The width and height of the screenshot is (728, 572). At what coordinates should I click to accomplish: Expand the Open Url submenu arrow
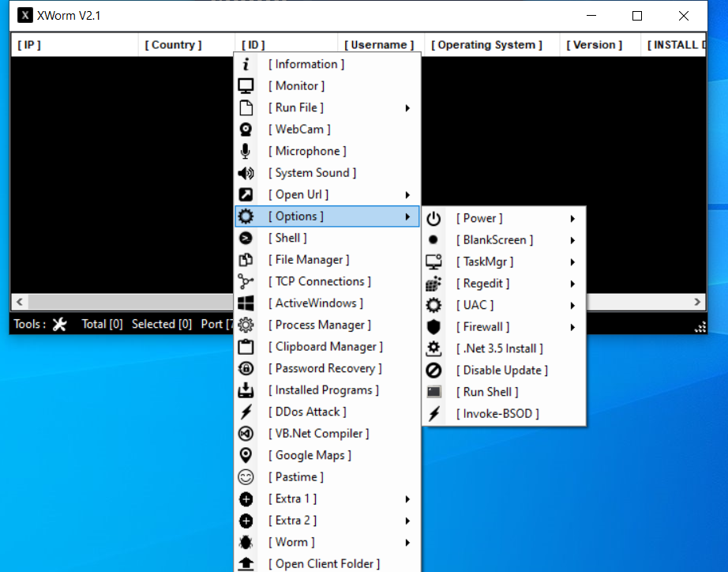coord(407,194)
